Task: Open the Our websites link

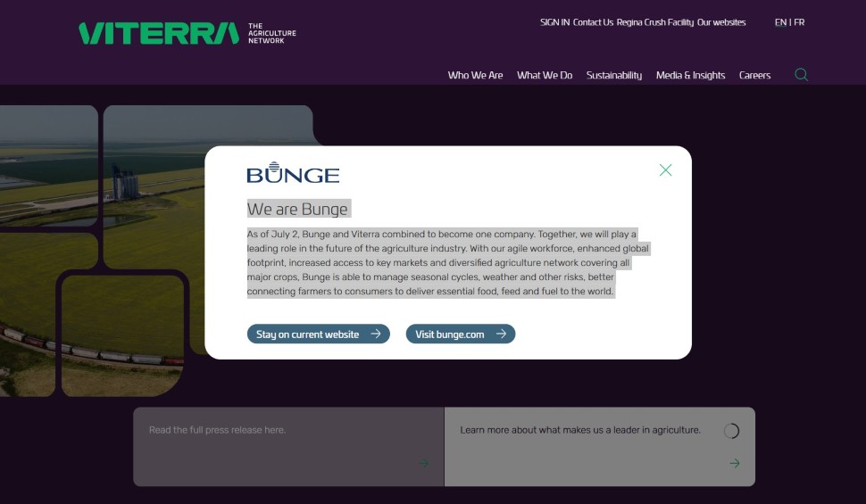Action: [x=721, y=22]
